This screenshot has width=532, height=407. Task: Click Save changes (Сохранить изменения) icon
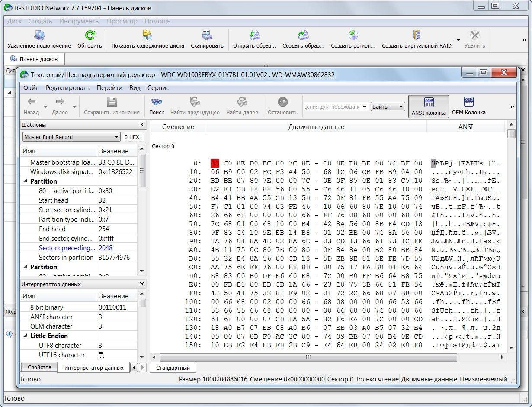[x=112, y=102]
